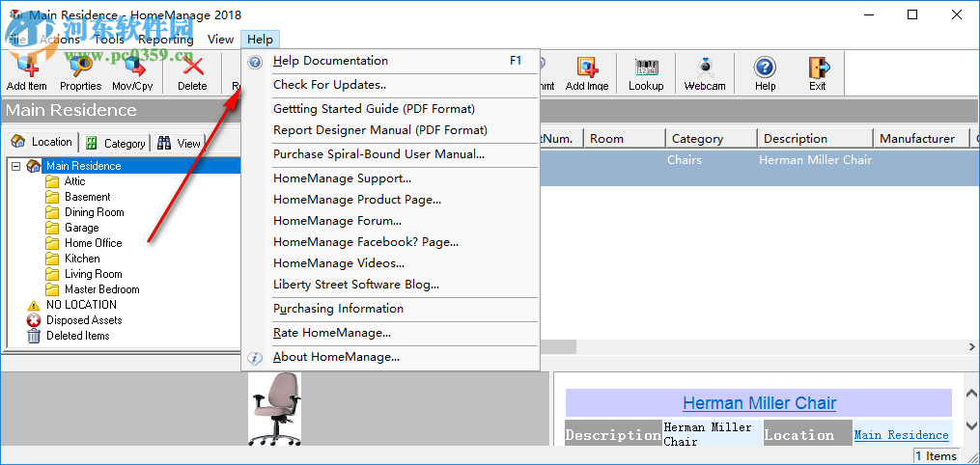
Task: Choose Check For Updates
Action: pos(390,85)
